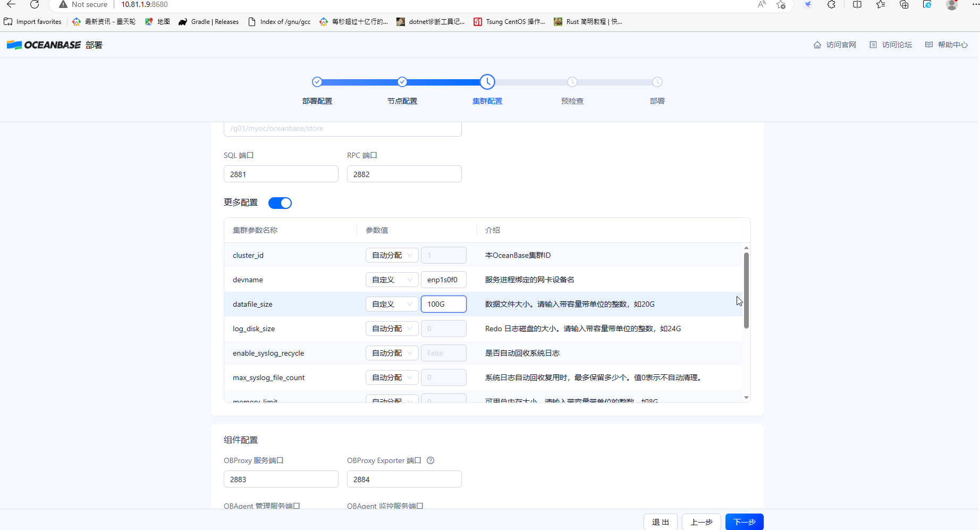The width and height of the screenshot is (980, 530).
Task: Open max_syslog_file_count 自动分配 dropdown
Action: coord(392,377)
